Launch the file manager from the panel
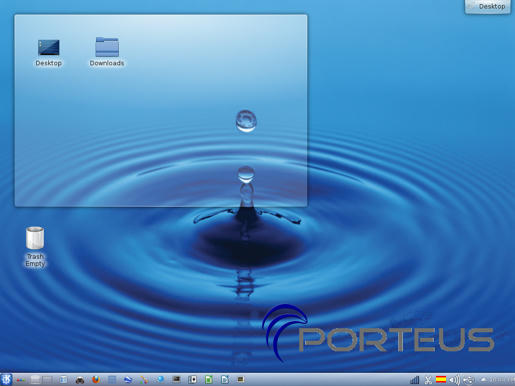Viewport: 515px width, 386px height. [x=63, y=380]
